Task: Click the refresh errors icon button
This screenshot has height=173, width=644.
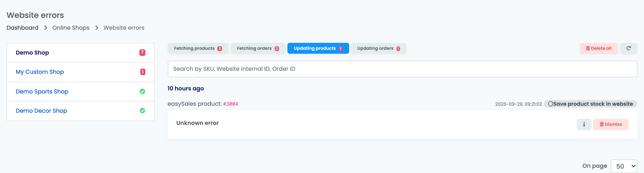Action: click(628, 48)
